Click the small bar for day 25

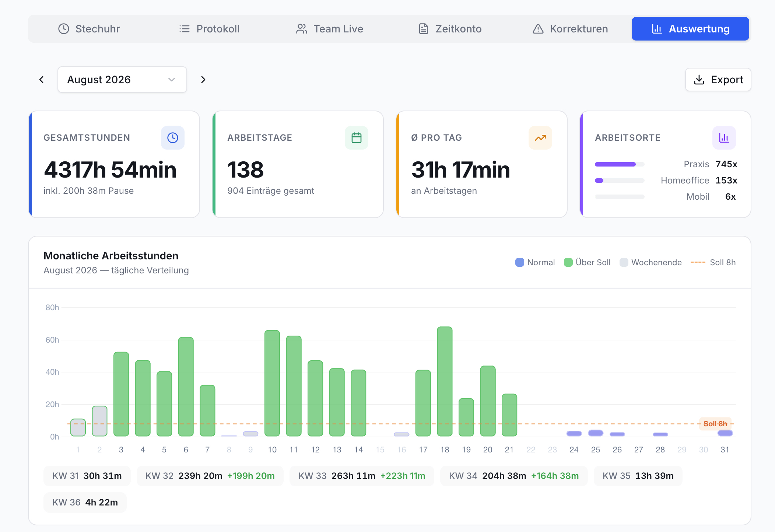(x=596, y=433)
